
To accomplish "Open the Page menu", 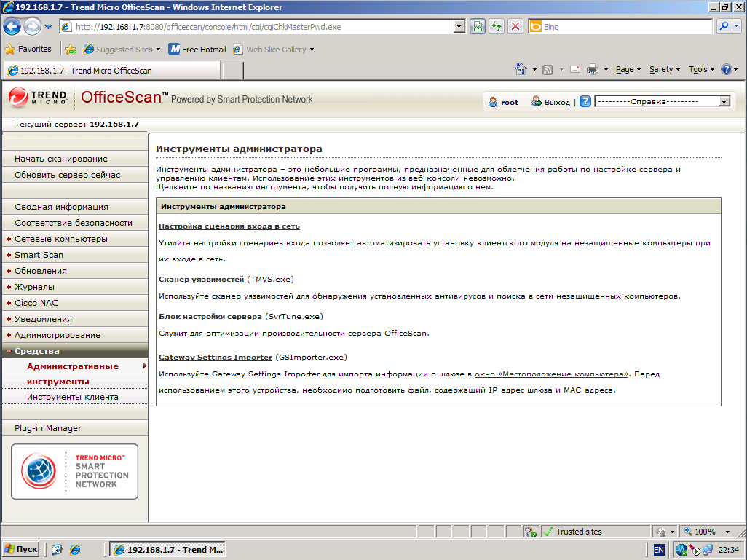I will click(628, 70).
